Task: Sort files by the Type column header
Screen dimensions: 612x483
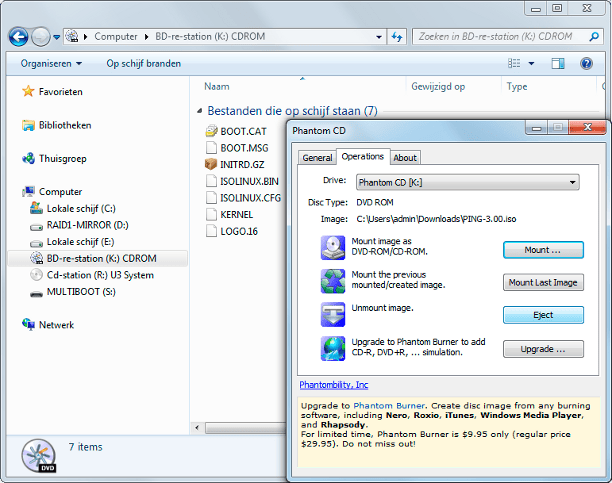Action: coord(517,86)
